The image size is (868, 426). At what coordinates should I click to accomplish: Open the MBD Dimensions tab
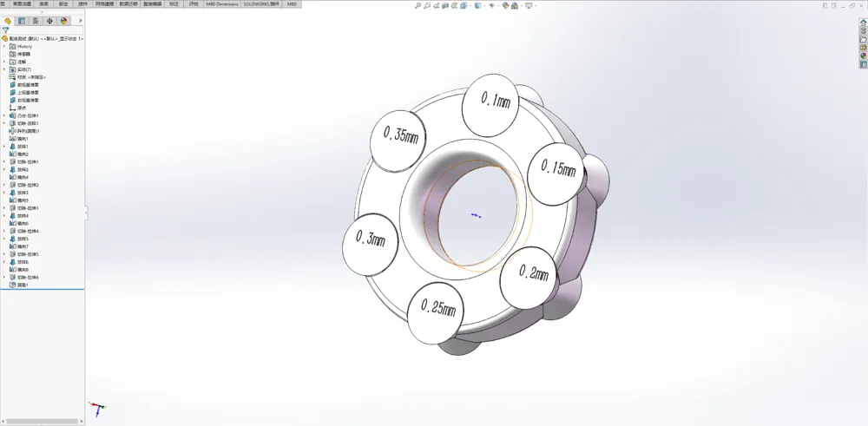(222, 3)
